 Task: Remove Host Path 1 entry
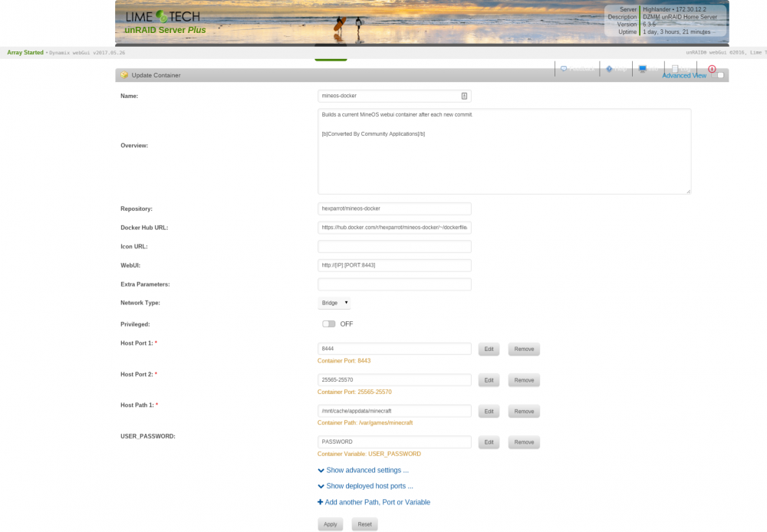(x=524, y=411)
